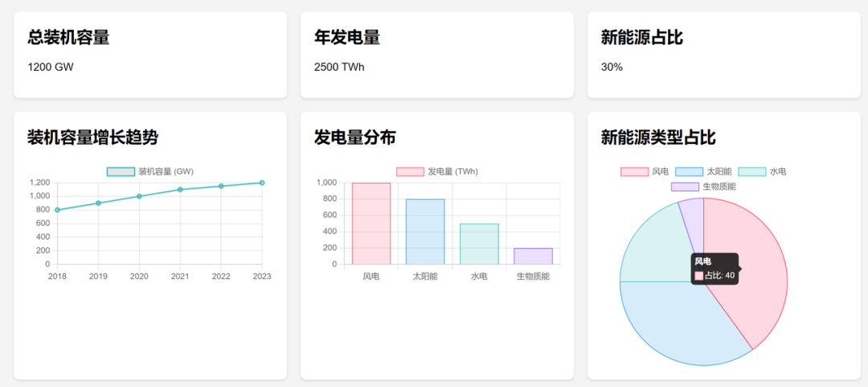Click the 2018 x-axis label
The height and width of the screenshot is (387, 868).
pos(58,276)
